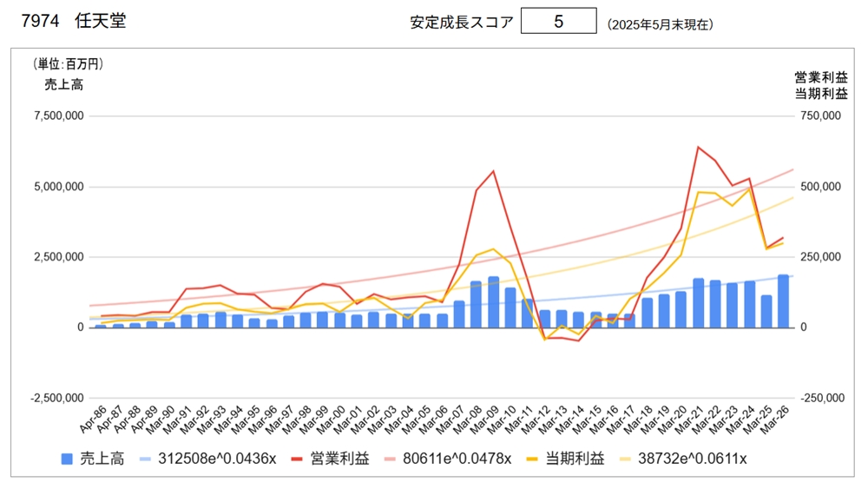Screen dimensions: 868x489
Task: Click the blue 売上高 legend swatch
Action: click(67, 459)
